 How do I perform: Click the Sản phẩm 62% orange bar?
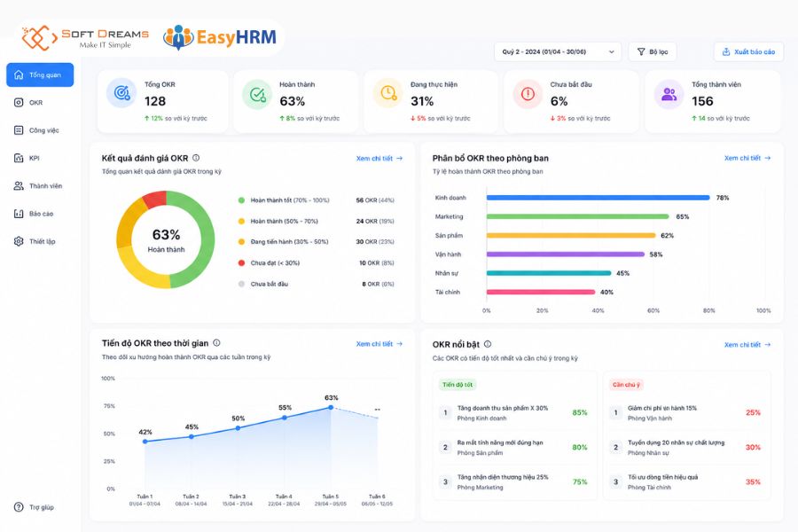point(571,235)
